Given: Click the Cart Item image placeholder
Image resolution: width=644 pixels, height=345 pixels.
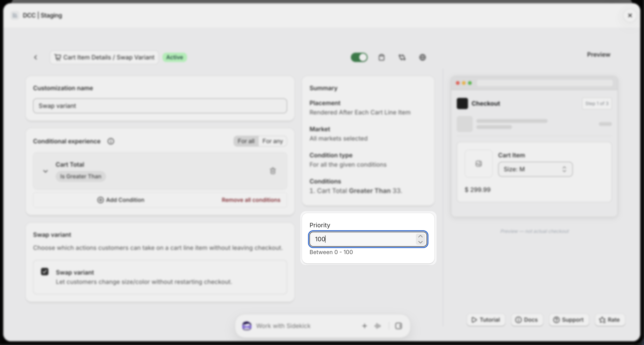Looking at the screenshot, I should 478,164.
